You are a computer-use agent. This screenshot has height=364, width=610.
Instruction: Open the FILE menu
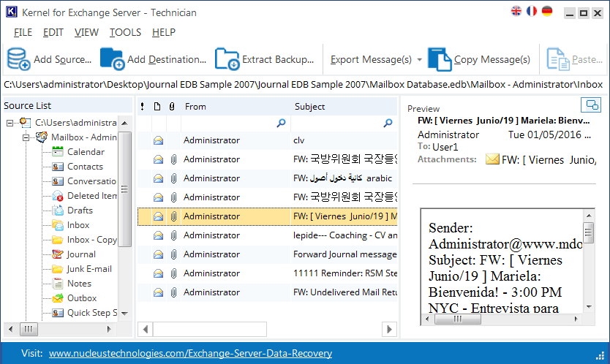(23, 32)
